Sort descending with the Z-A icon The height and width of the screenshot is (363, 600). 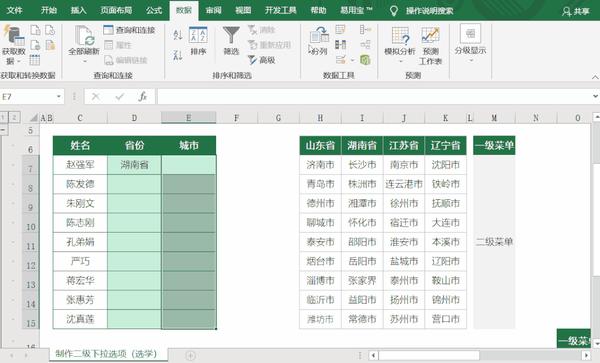coord(178,55)
